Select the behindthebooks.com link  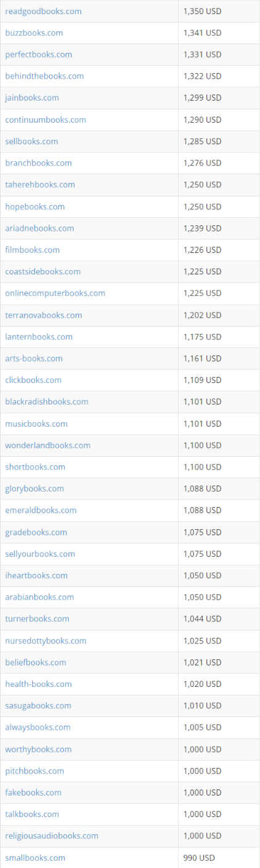(x=44, y=76)
